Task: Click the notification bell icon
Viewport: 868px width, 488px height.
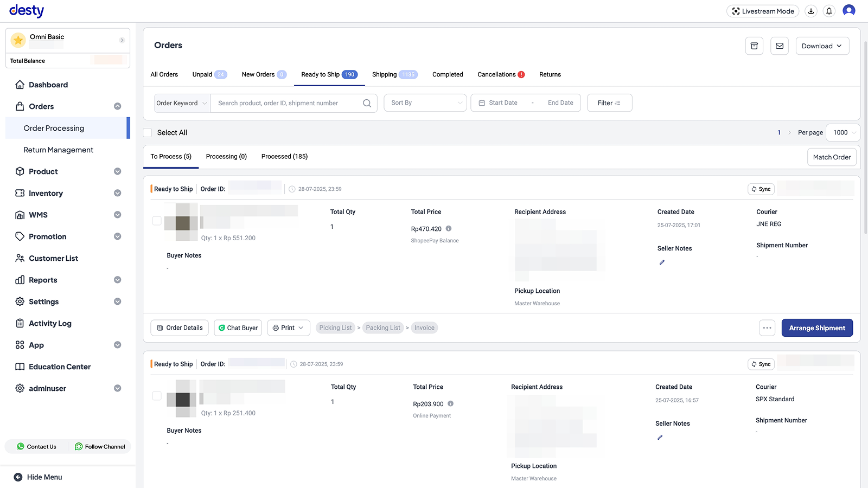Action: pyautogui.click(x=828, y=11)
